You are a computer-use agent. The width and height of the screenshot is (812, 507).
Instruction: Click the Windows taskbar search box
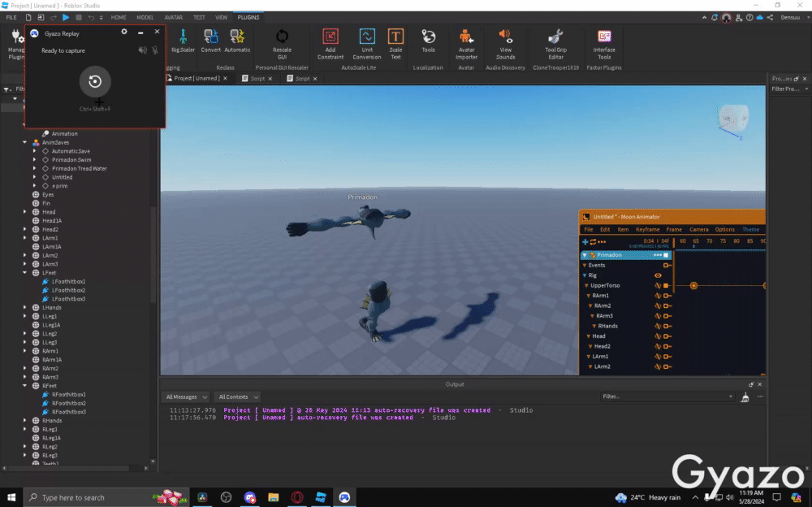point(106,497)
